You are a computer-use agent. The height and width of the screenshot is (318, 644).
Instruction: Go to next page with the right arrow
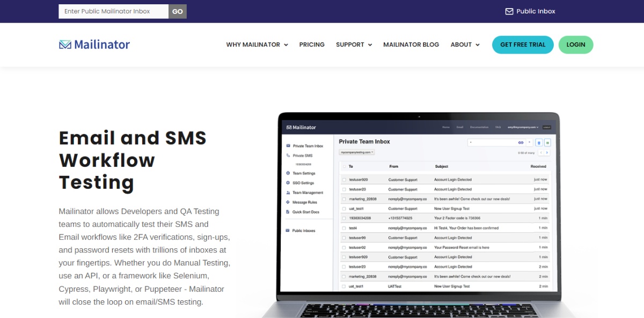[547, 153]
